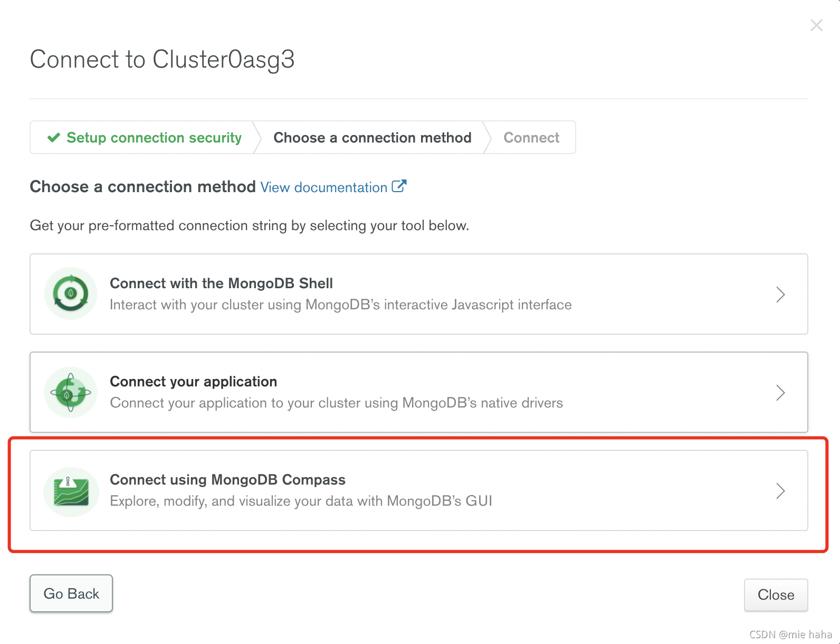
Task: Click the MongoDB Compass chart icon
Action: 71,491
